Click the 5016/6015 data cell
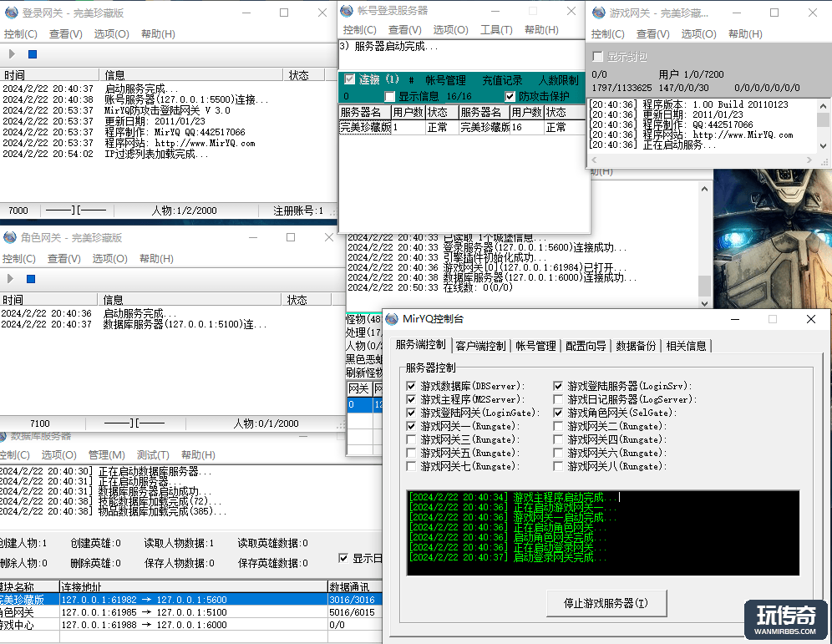 tap(353, 612)
